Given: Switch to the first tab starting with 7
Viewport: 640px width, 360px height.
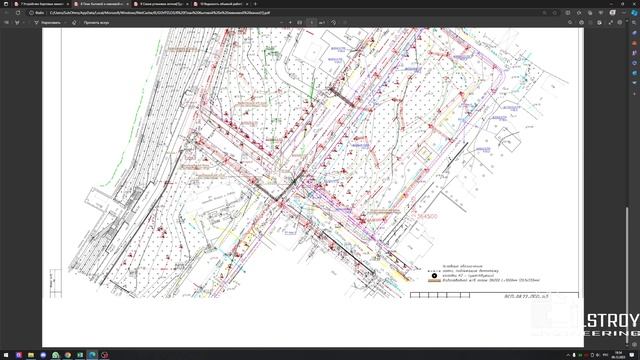Looking at the screenshot, I should tap(41, 4).
